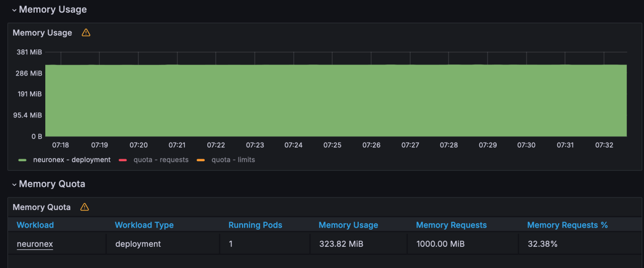This screenshot has width=644, height=268.
Task: Collapse the Memory Usage row chevron
Action: coord(14,10)
